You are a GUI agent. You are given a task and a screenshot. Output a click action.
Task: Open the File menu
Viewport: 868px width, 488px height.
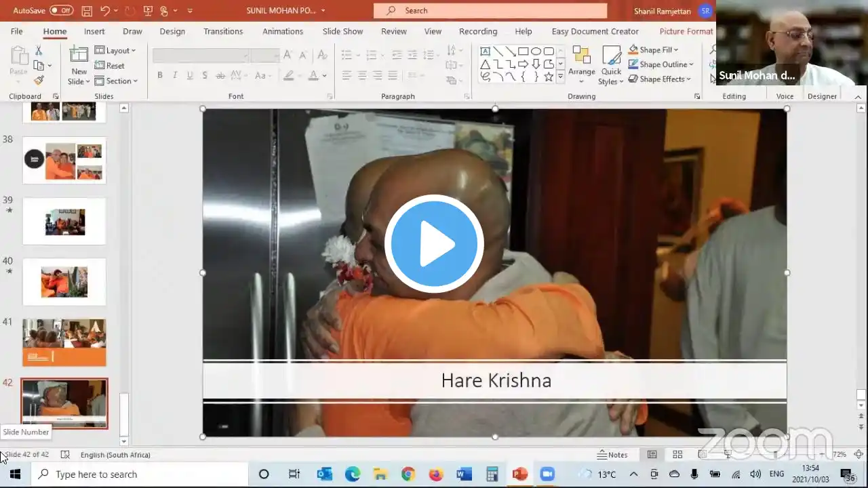coord(17,31)
